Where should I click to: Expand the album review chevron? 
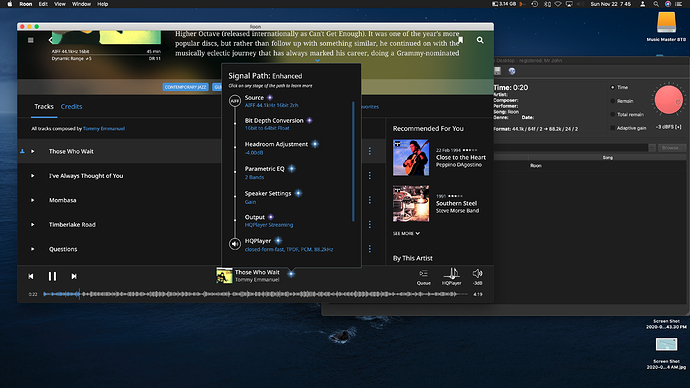317,61
